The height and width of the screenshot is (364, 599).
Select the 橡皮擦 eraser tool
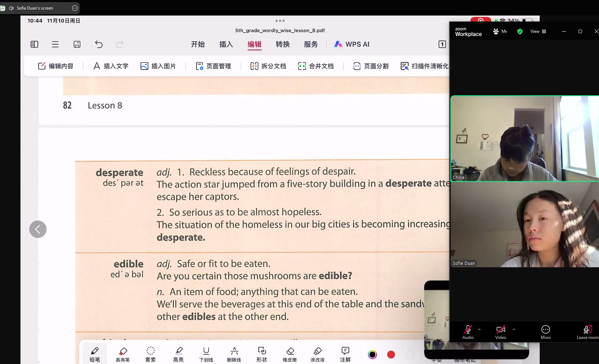tap(290, 354)
